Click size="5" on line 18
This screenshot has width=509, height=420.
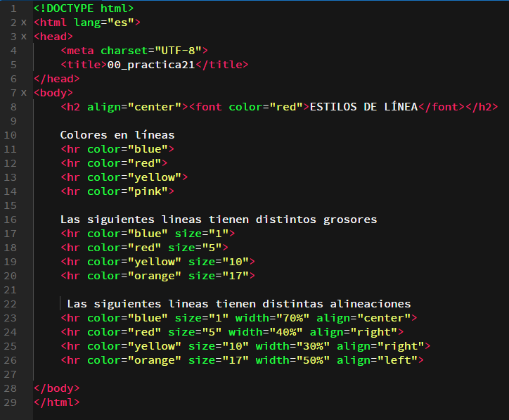[195, 248]
